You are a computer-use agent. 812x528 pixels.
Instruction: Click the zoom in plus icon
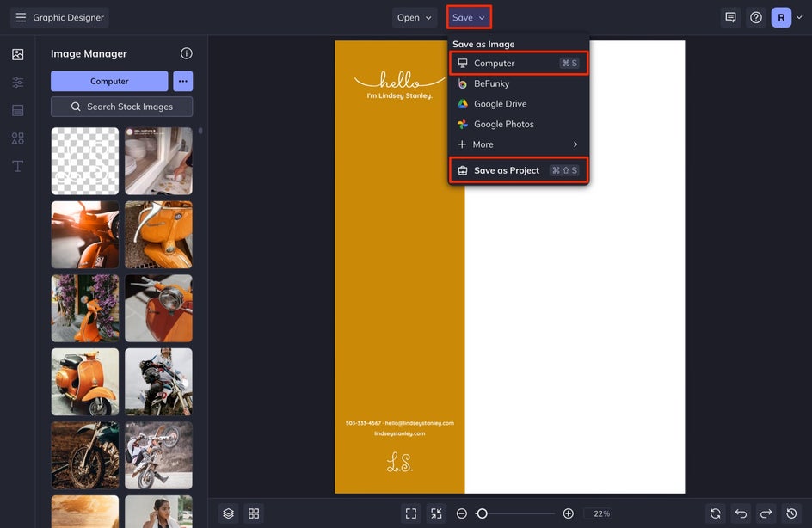(568, 513)
